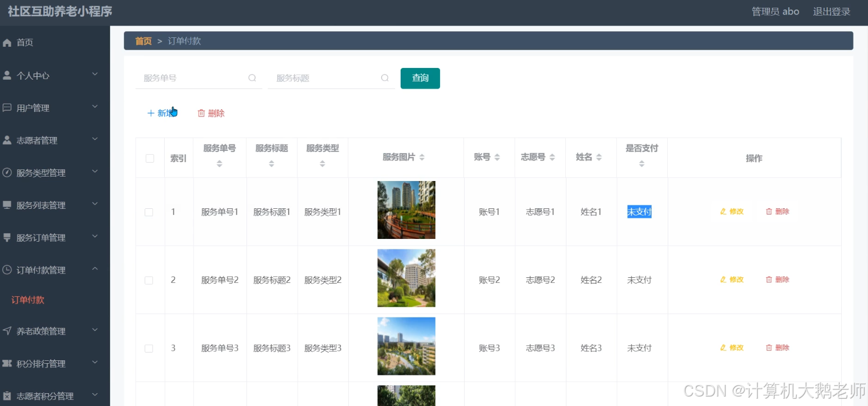
Task: Click the 账号2 cell
Action: pyautogui.click(x=490, y=280)
